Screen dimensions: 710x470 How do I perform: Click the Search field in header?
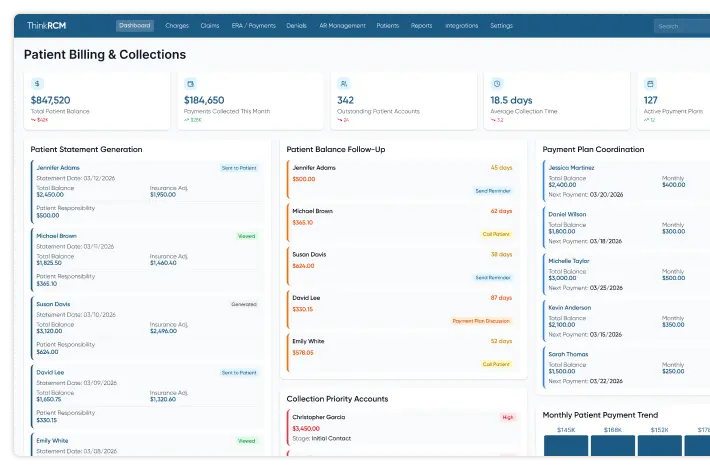point(681,26)
